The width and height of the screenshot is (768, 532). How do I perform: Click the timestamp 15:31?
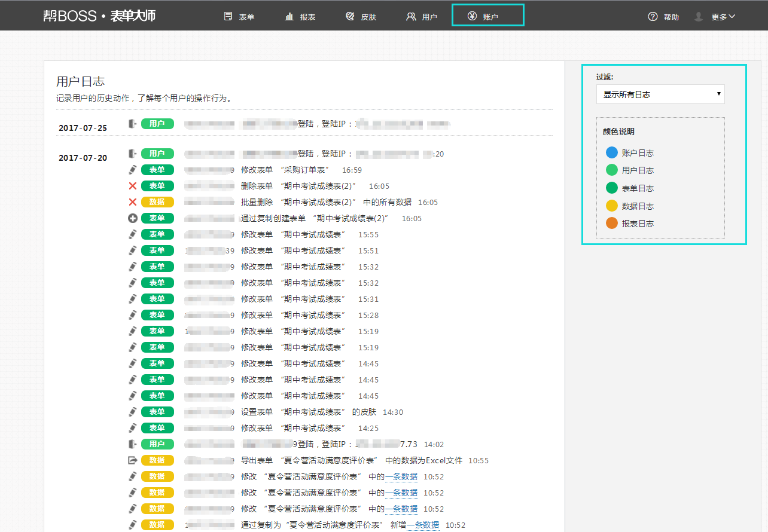[x=368, y=299]
